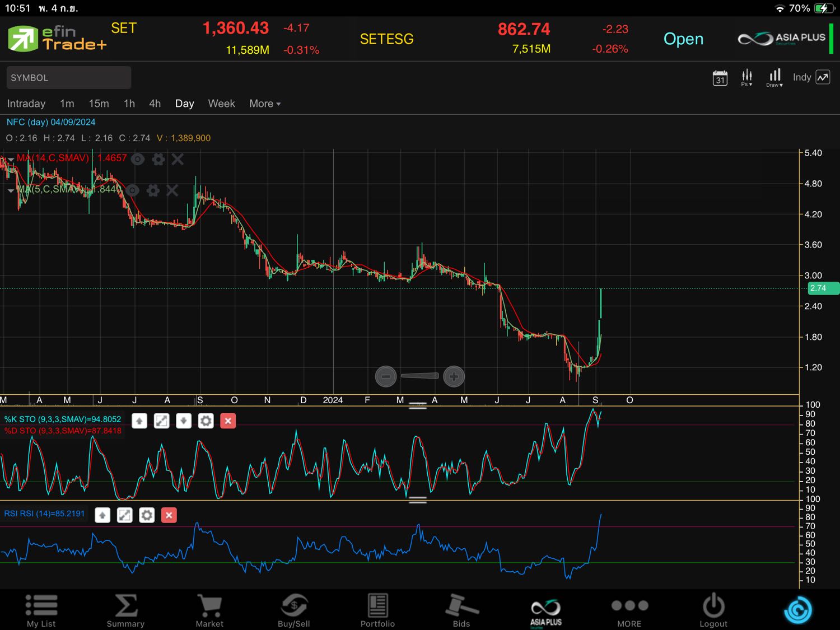
Task: Expand the More timeframes dropdown
Action: pyautogui.click(x=265, y=104)
